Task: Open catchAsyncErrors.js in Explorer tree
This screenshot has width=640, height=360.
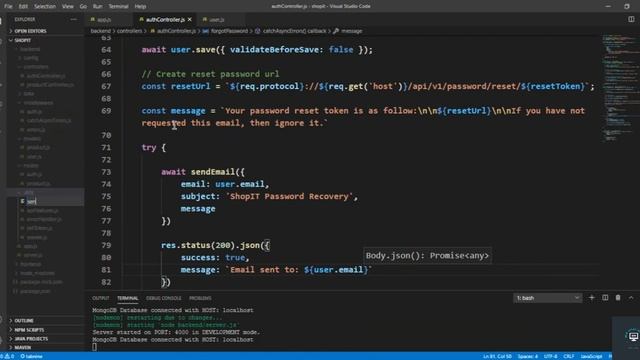Action: (49, 121)
